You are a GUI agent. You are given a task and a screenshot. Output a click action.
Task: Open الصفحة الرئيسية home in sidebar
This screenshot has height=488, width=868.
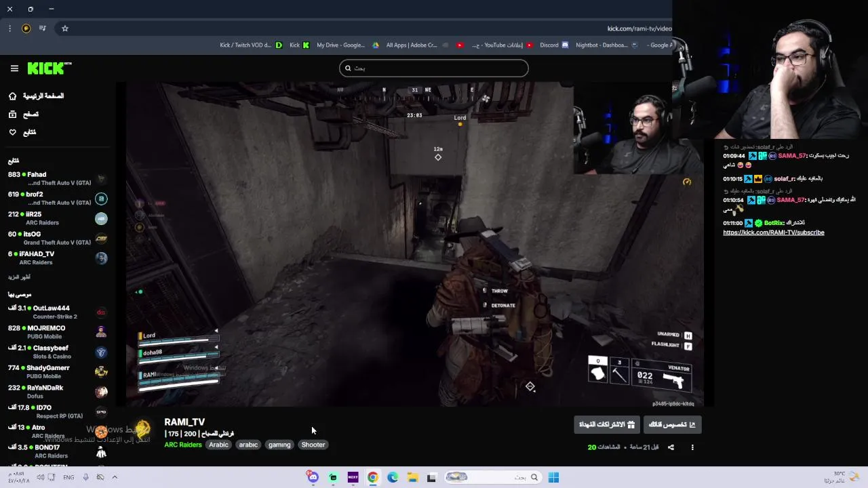pyautogui.click(x=36, y=96)
